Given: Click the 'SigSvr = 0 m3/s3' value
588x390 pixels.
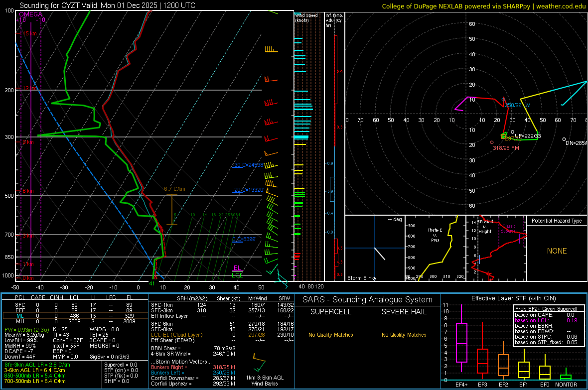Looking at the screenshot, I should pos(110,357).
